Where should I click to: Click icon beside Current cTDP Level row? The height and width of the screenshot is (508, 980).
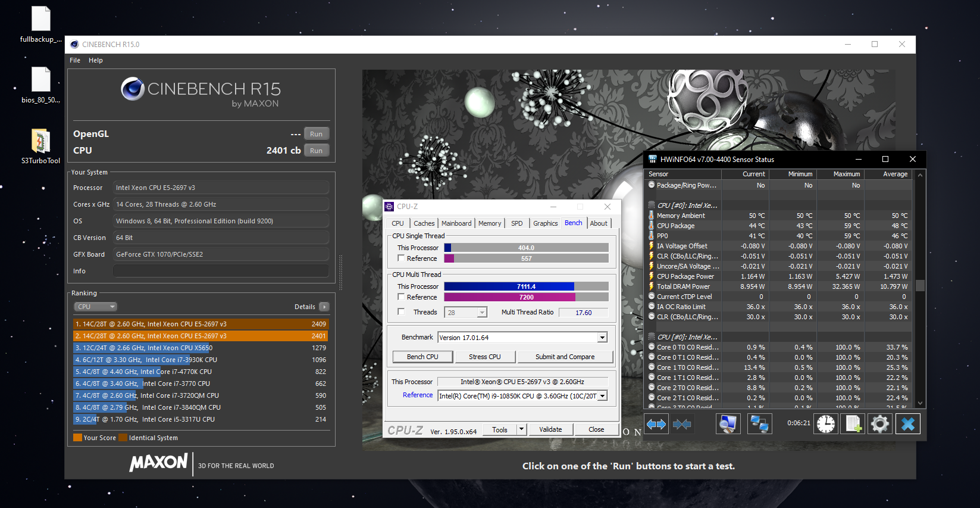(x=652, y=297)
